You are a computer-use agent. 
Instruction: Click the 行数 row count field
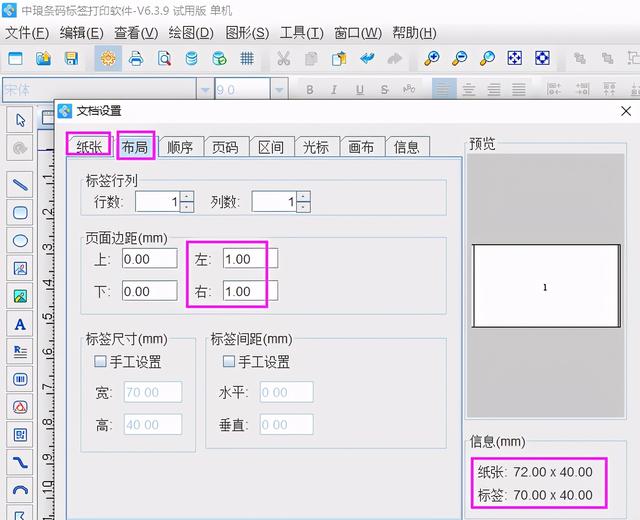[x=158, y=202]
